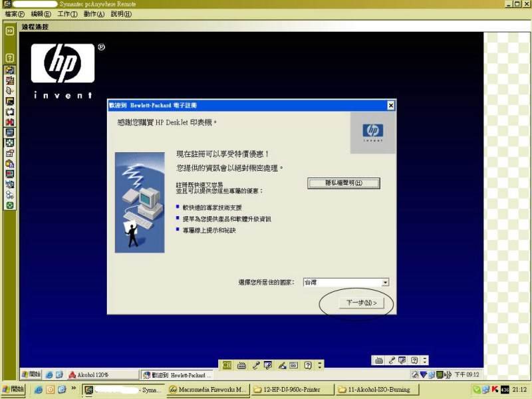Open the 動作(A) menu
Viewport: 532px width, 399px height.
(94, 14)
